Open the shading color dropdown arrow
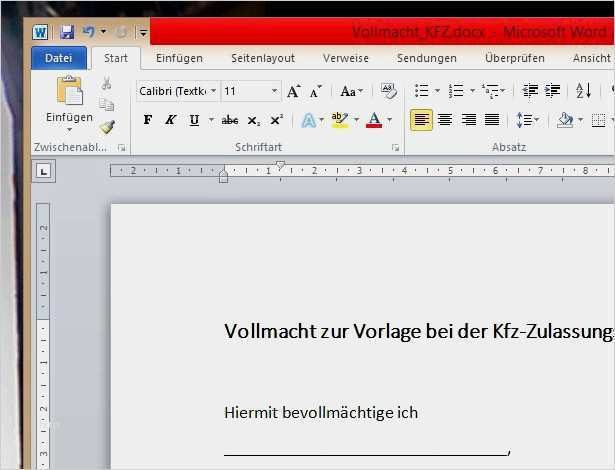This screenshot has width=615, height=470. (x=580, y=119)
